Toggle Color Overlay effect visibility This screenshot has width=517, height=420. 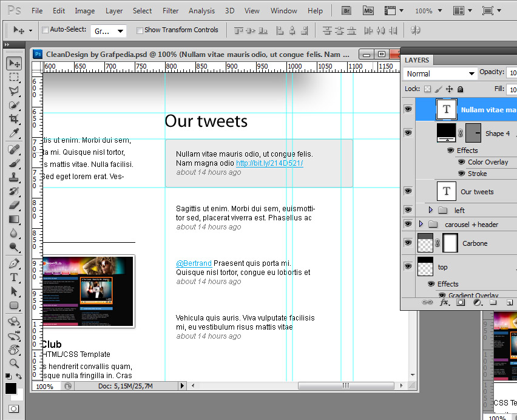(462, 162)
